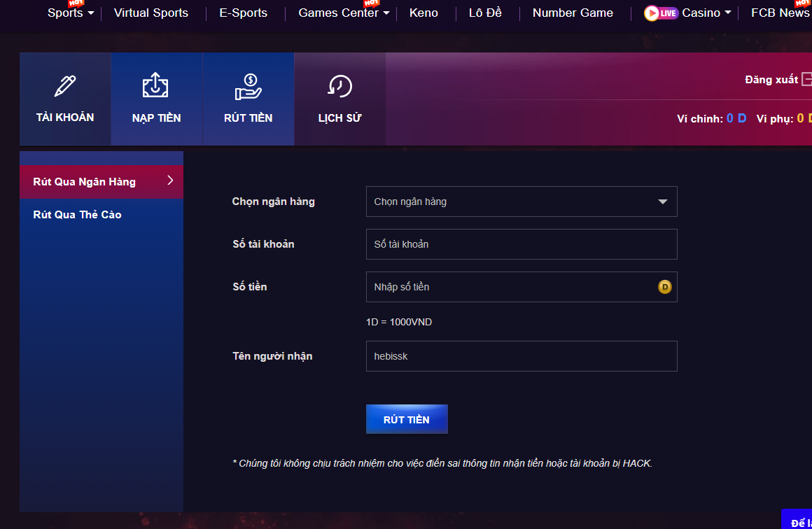Click the Nạp Tiền deposit icon

tap(155, 86)
